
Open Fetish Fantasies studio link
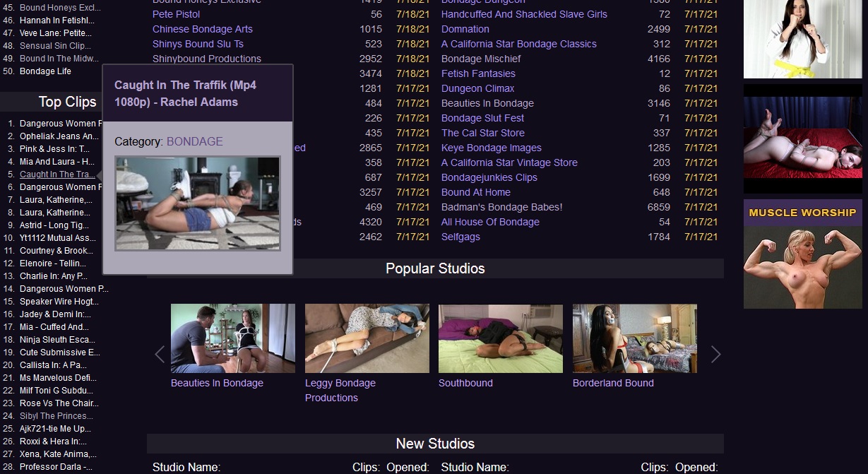pos(478,73)
